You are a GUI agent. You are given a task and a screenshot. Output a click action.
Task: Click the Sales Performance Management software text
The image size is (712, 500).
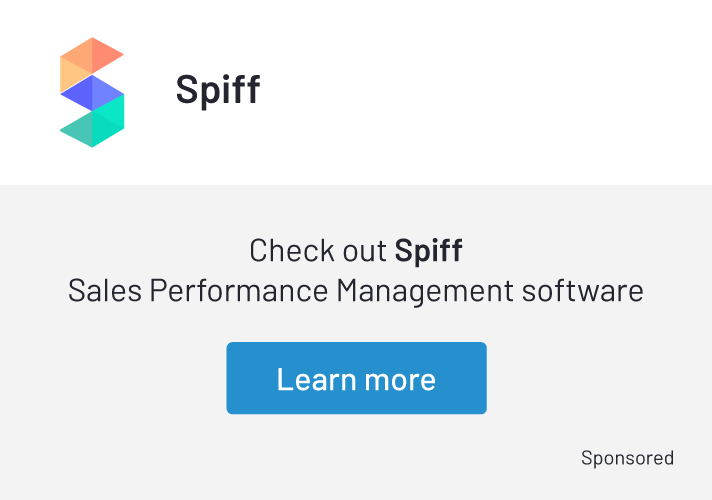click(356, 291)
